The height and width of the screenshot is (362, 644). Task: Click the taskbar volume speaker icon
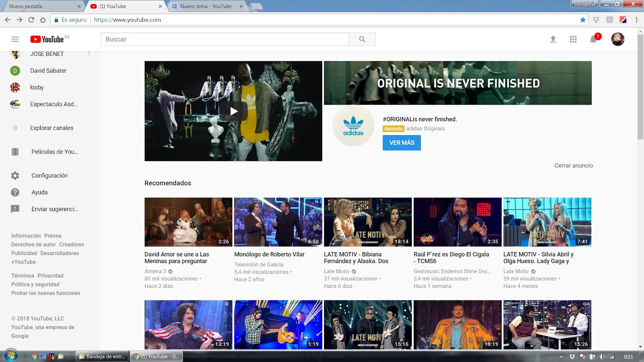point(602,357)
